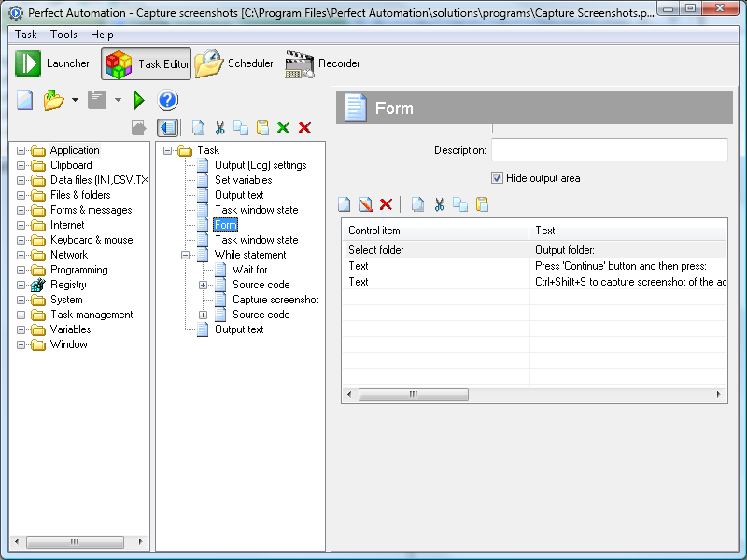Click the Control item column header
The width and height of the screenshot is (747, 560).
tap(435, 231)
